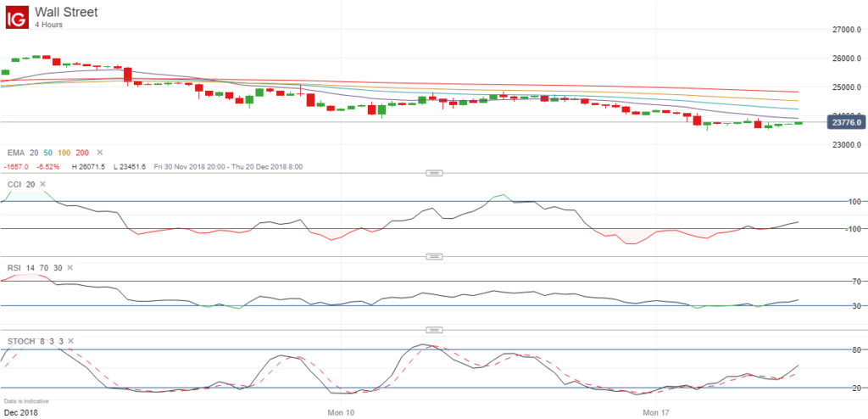Click the CCI 100 level label
This screenshot has width=868, height=419.
point(854,202)
